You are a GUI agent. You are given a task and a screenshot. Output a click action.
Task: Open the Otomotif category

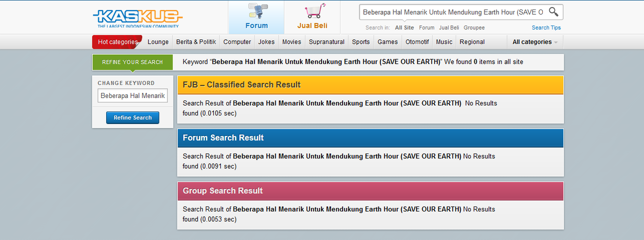tap(417, 42)
